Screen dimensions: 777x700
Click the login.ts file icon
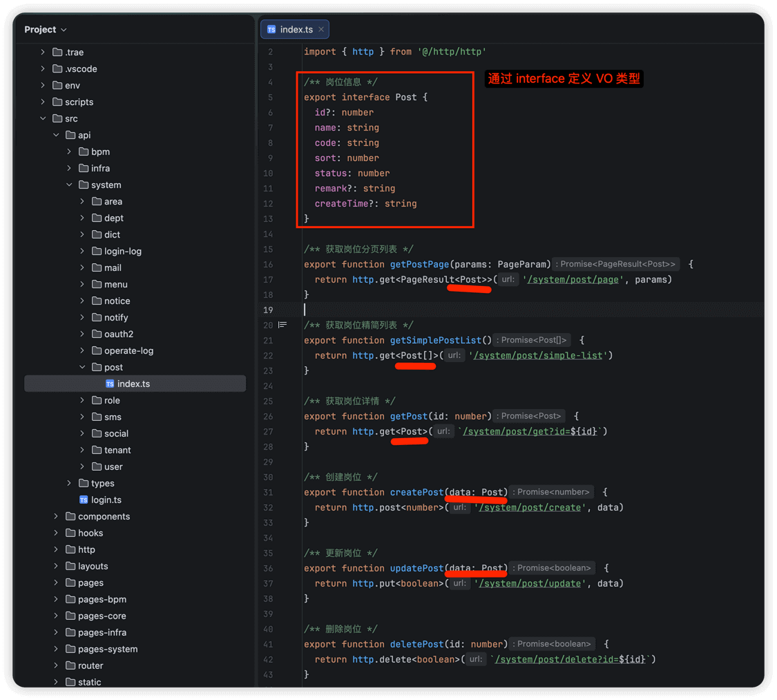click(84, 500)
